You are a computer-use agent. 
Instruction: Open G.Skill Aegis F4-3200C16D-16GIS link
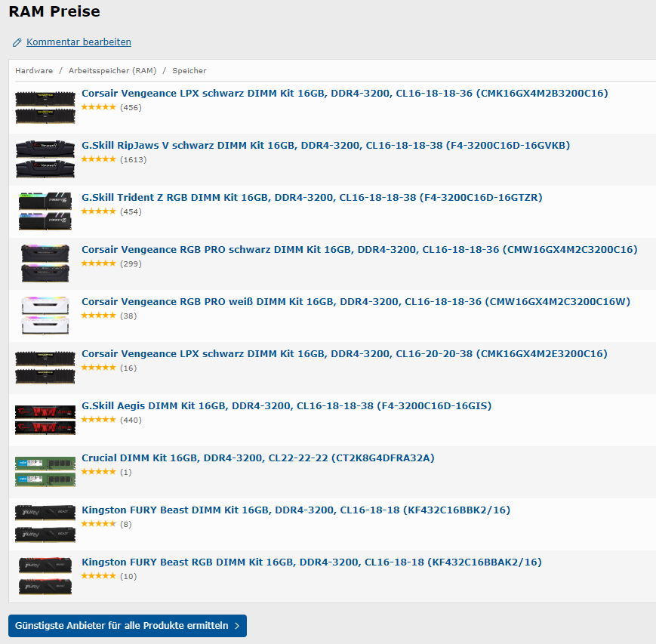287,406
